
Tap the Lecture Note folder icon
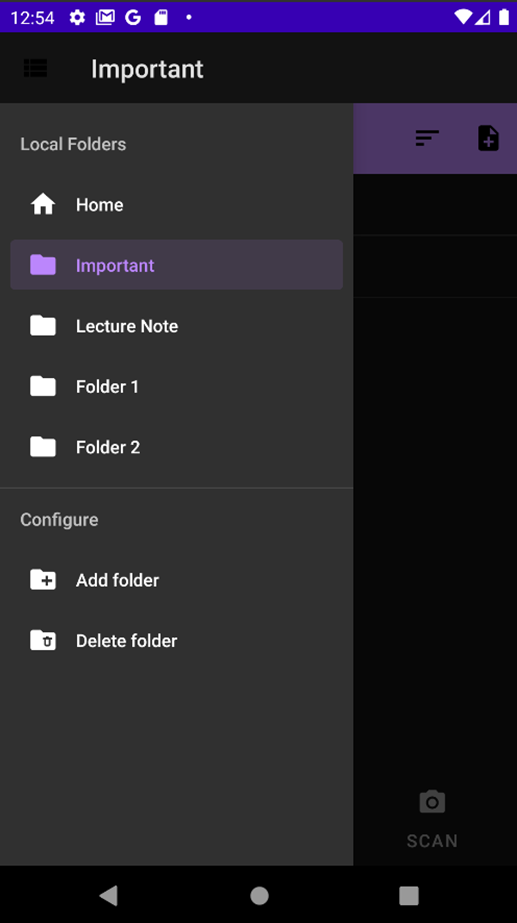[43, 326]
